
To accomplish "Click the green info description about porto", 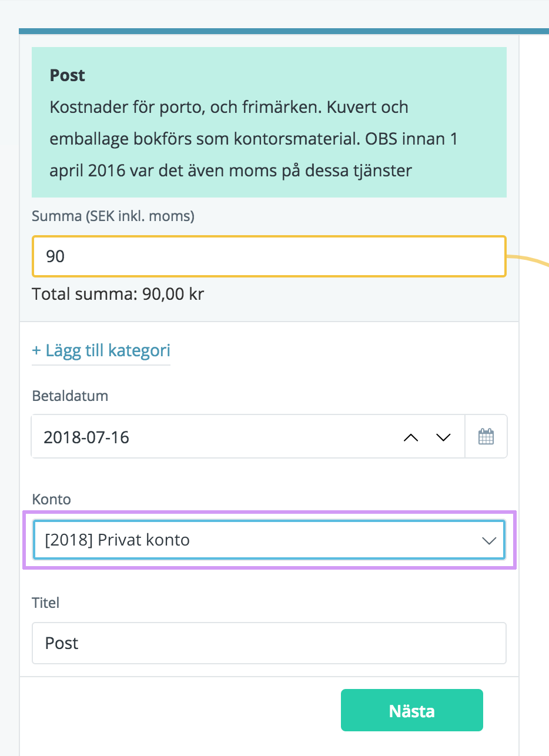I will click(253, 140).
